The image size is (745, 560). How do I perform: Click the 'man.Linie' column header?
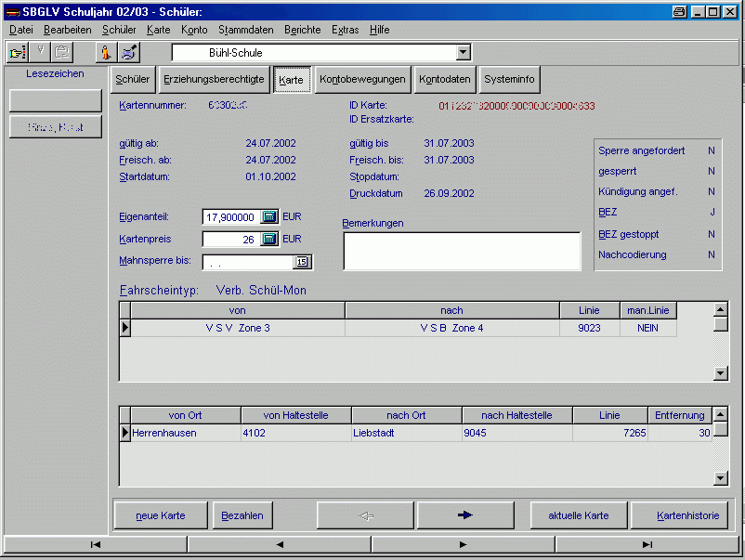click(648, 310)
